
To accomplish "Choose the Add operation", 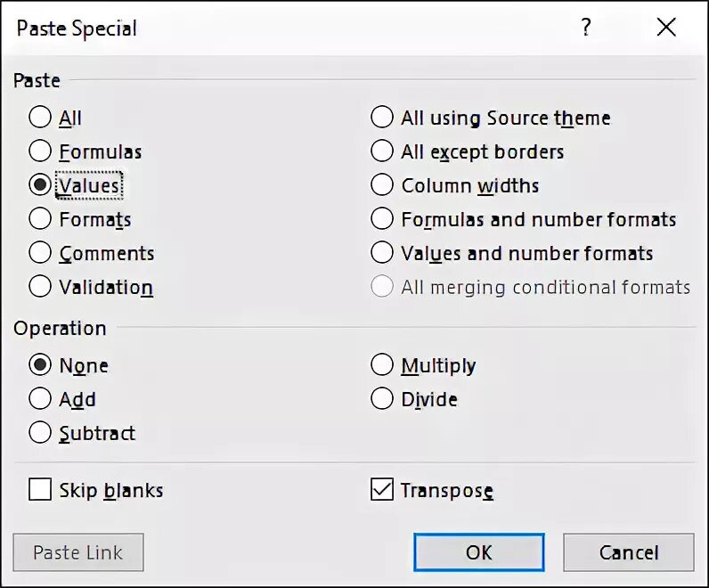I will point(40,399).
